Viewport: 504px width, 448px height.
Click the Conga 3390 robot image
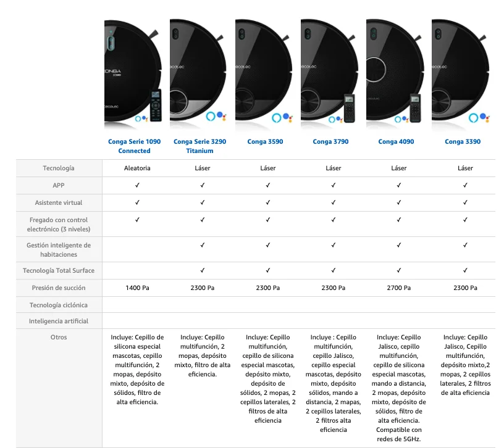[461, 75]
